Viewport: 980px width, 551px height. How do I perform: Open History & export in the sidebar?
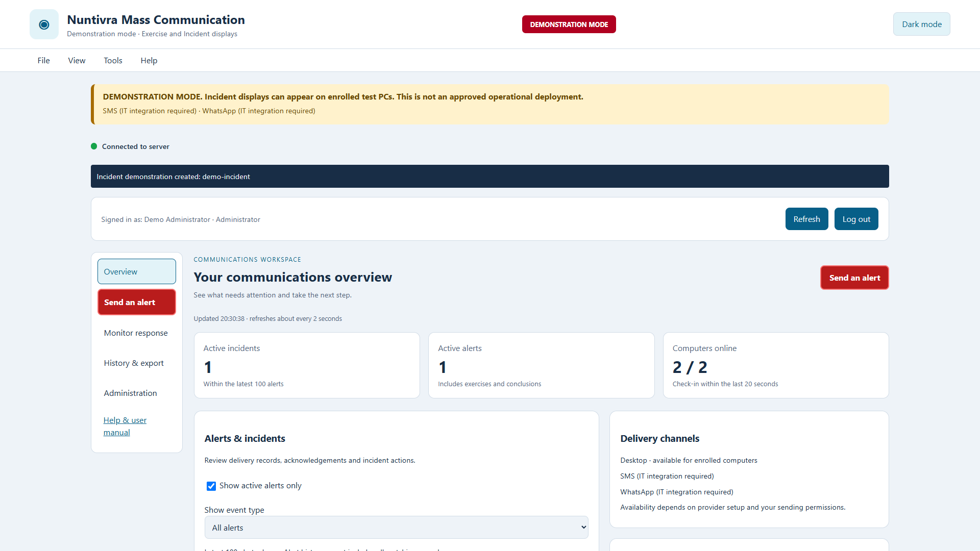(x=137, y=363)
